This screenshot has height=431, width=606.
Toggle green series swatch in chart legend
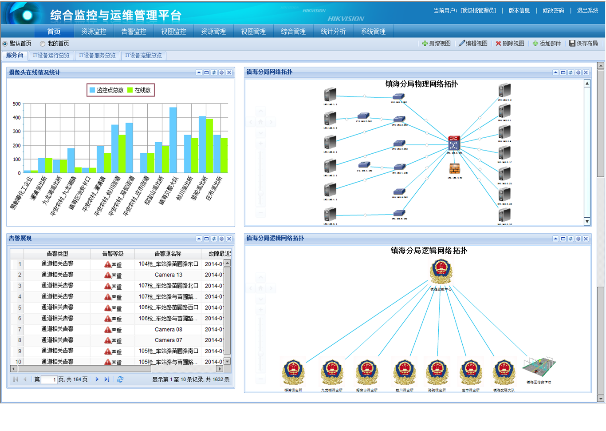(128, 90)
